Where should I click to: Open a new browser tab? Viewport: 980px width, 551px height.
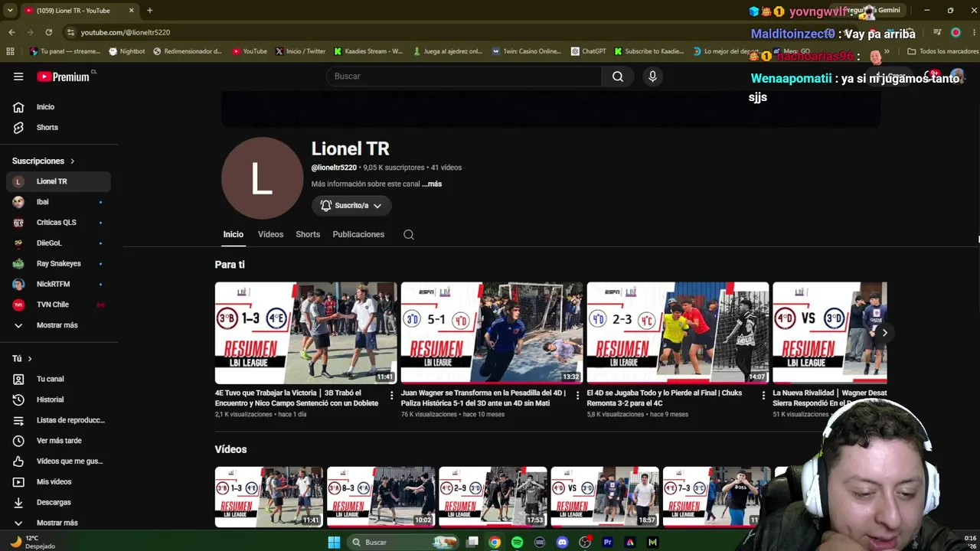pos(150,11)
